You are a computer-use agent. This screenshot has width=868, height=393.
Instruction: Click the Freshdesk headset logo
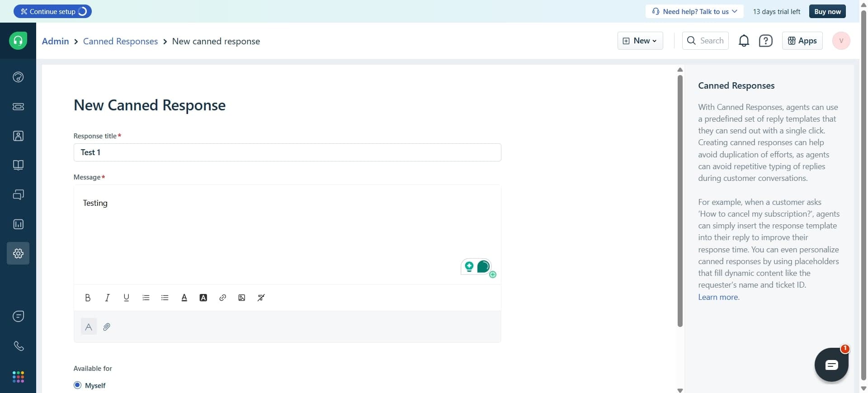pos(18,41)
